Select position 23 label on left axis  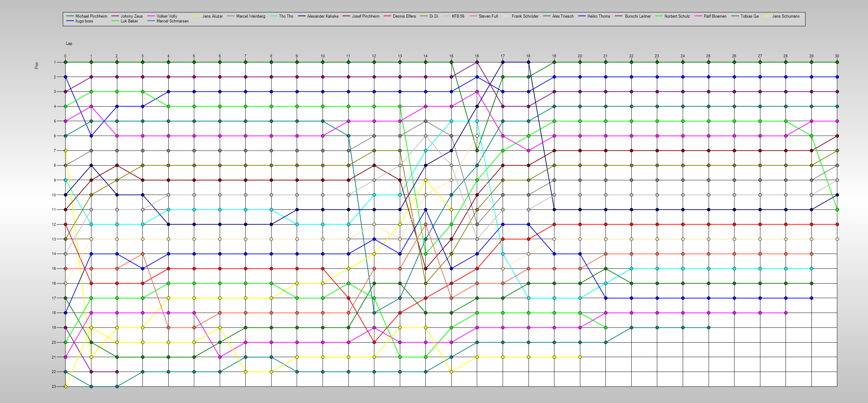[54, 386]
